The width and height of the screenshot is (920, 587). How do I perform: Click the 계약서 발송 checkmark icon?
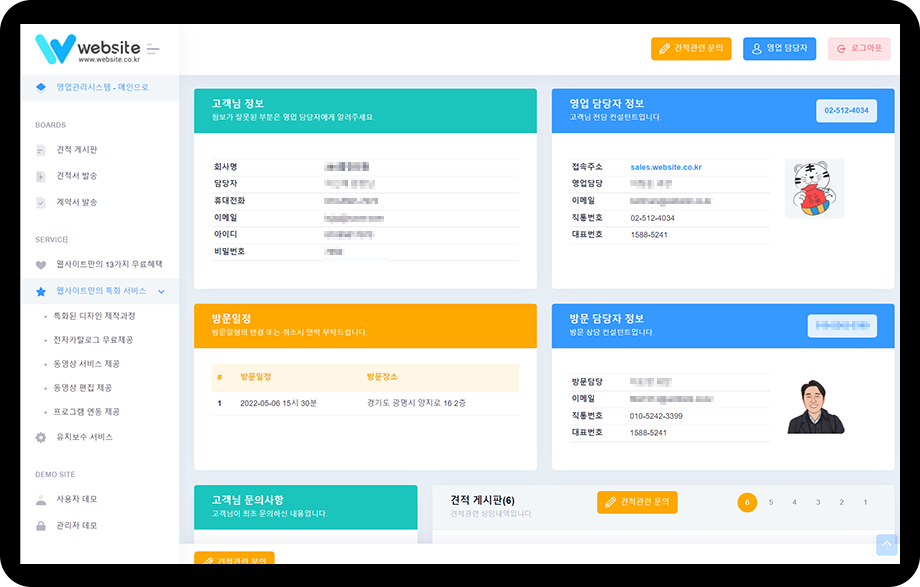tap(41, 202)
